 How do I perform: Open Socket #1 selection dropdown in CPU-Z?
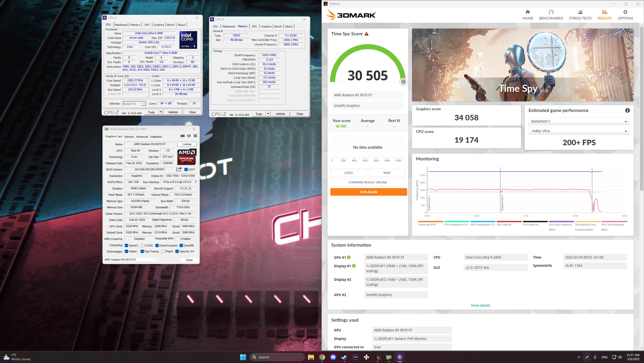tap(134, 104)
